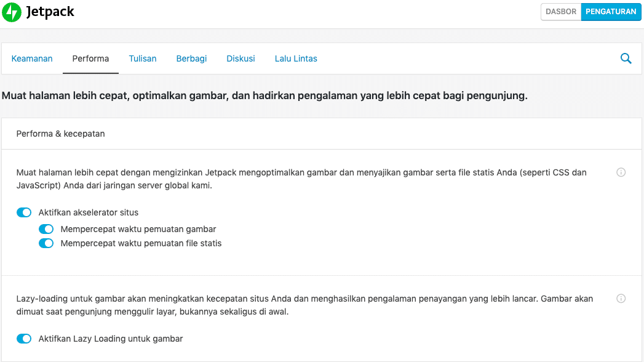This screenshot has width=644, height=362.
Task: Click the DASBOR button
Action: click(561, 12)
